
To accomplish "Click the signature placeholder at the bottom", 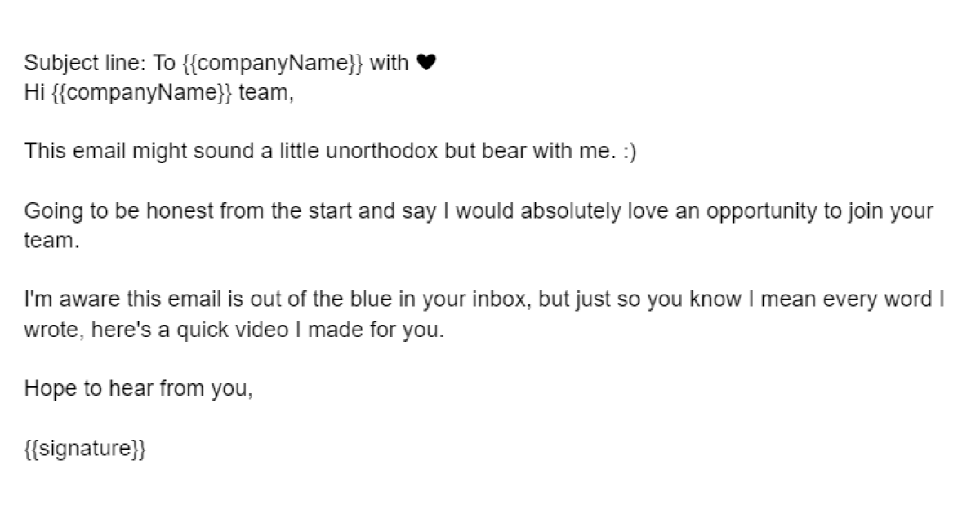I will pos(85,449).
